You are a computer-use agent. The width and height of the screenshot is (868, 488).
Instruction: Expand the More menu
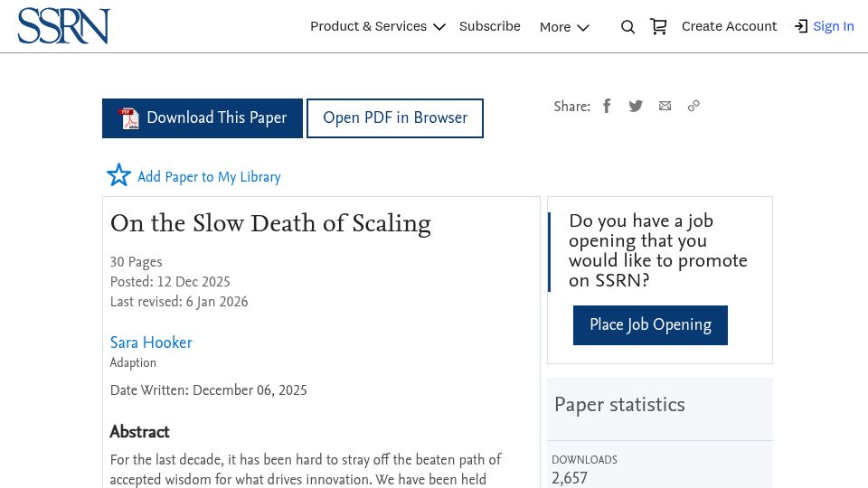tap(564, 27)
